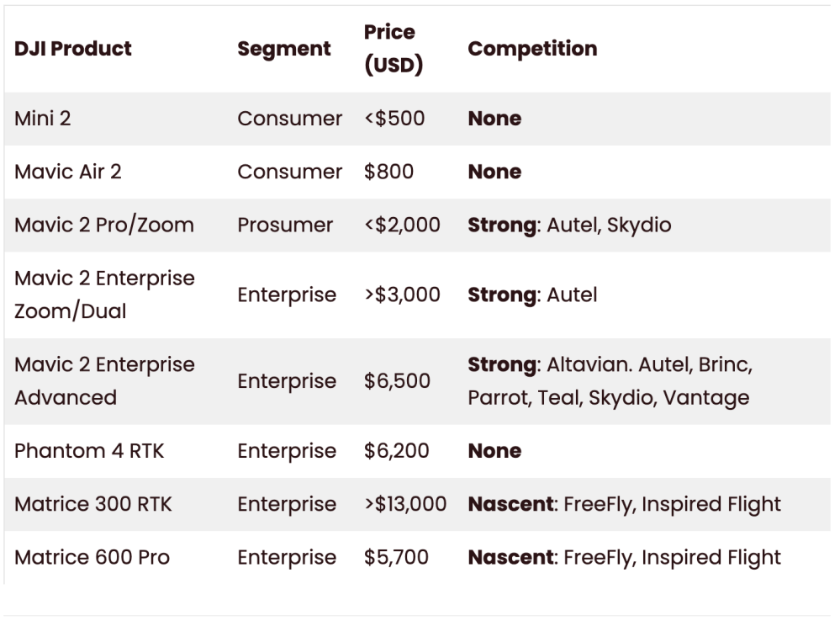Click the "Strong: Autel, Skydio" competition cell
The image size is (840, 621).
(x=569, y=225)
